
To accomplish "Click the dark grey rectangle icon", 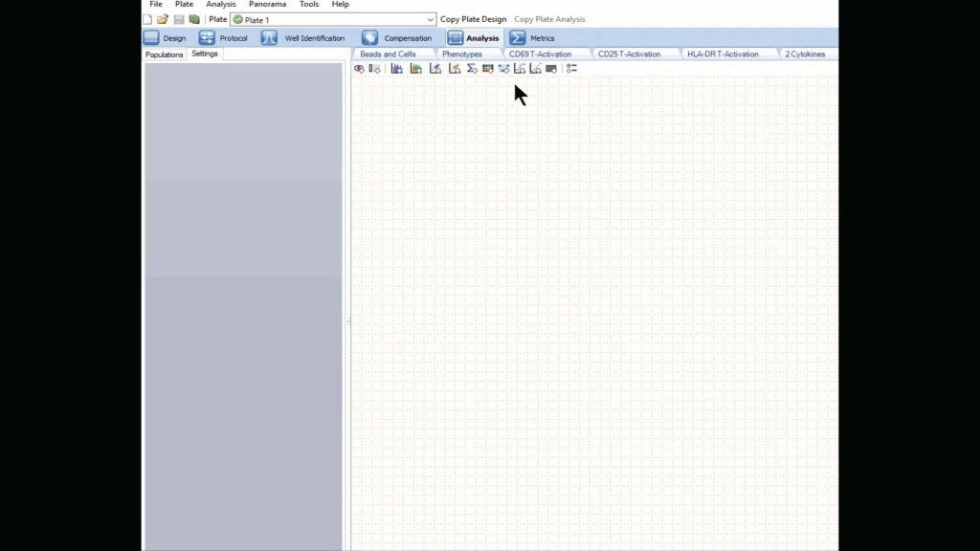I will (551, 69).
